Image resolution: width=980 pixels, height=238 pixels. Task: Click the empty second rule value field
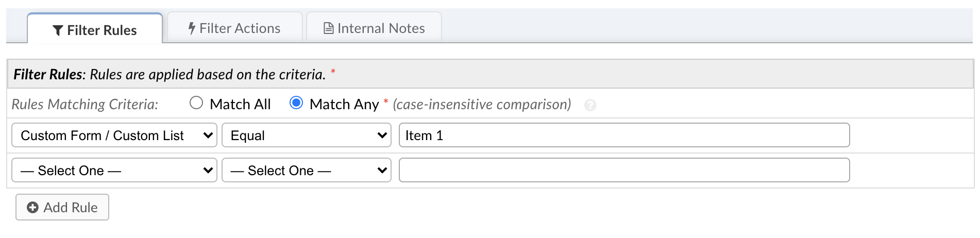point(623,170)
